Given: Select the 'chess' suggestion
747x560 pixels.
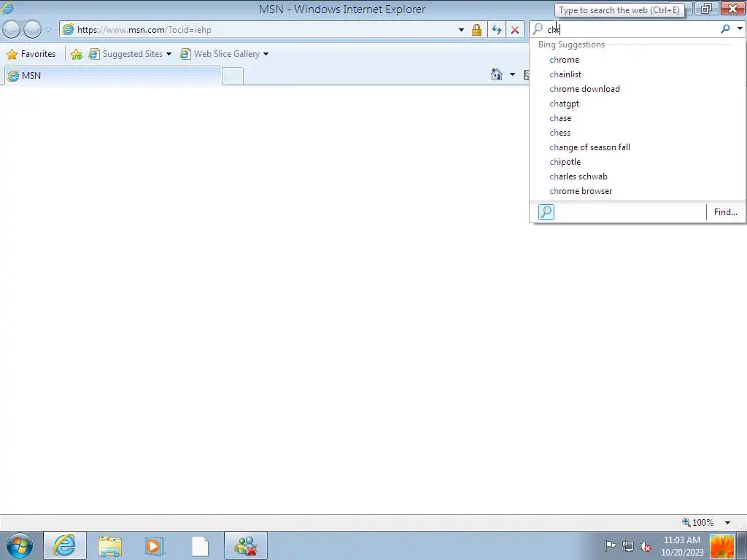Looking at the screenshot, I should (x=638, y=133).
